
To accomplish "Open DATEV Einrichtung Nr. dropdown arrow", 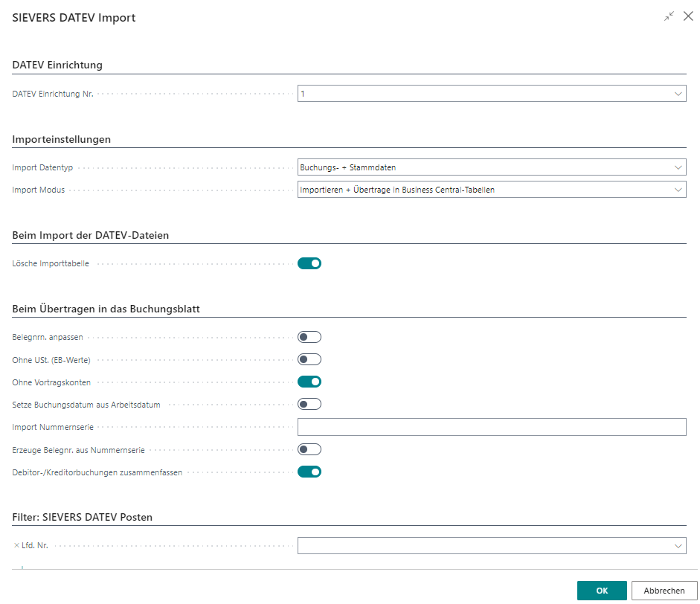I will click(x=678, y=94).
